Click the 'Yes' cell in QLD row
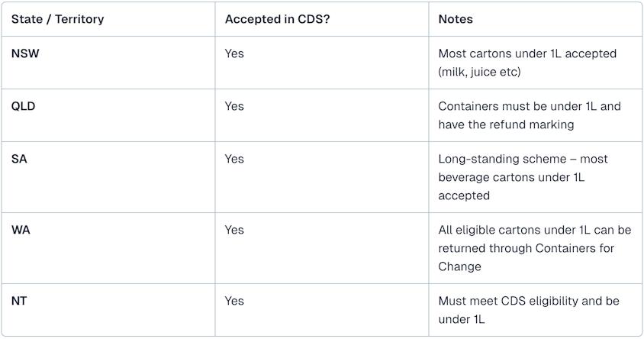 pyautogui.click(x=234, y=106)
